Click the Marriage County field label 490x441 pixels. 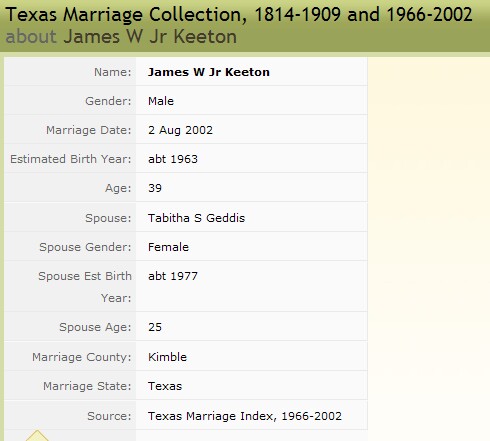click(x=82, y=357)
